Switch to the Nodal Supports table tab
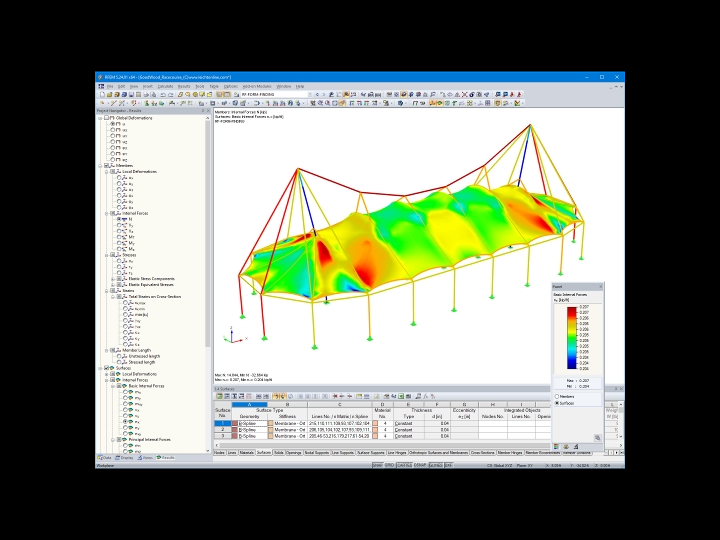Viewport: 720px width, 540px height. click(317, 453)
